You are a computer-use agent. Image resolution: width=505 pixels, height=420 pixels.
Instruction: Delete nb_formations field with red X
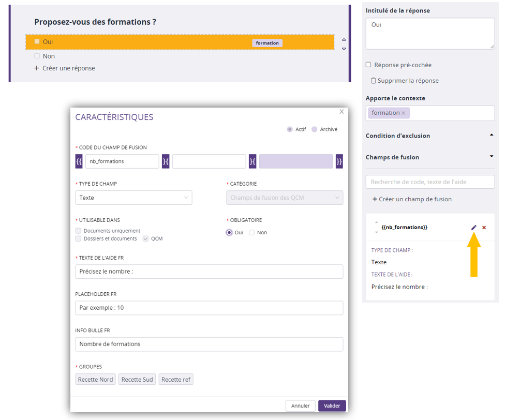click(x=484, y=228)
